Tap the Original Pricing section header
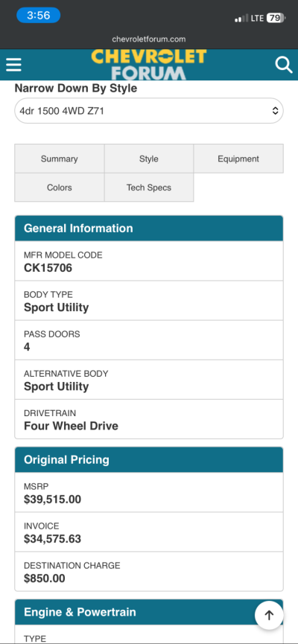The image size is (298, 644). coord(149,459)
